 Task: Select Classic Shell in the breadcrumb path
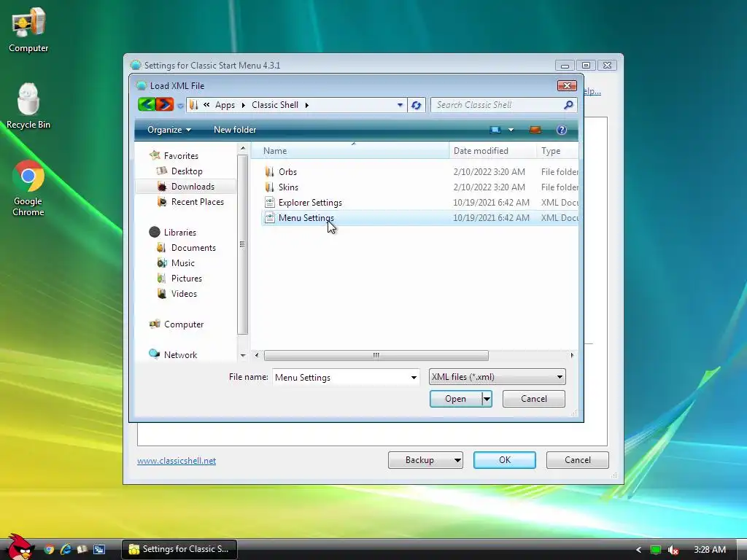(275, 105)
